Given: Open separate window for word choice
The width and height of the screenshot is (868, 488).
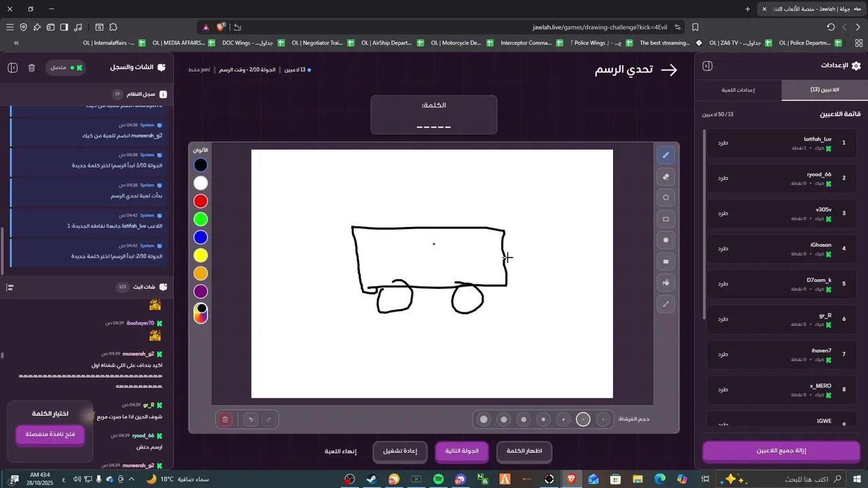Looking at the screenshot, I should pyautogui.click(x=50, y=434).
